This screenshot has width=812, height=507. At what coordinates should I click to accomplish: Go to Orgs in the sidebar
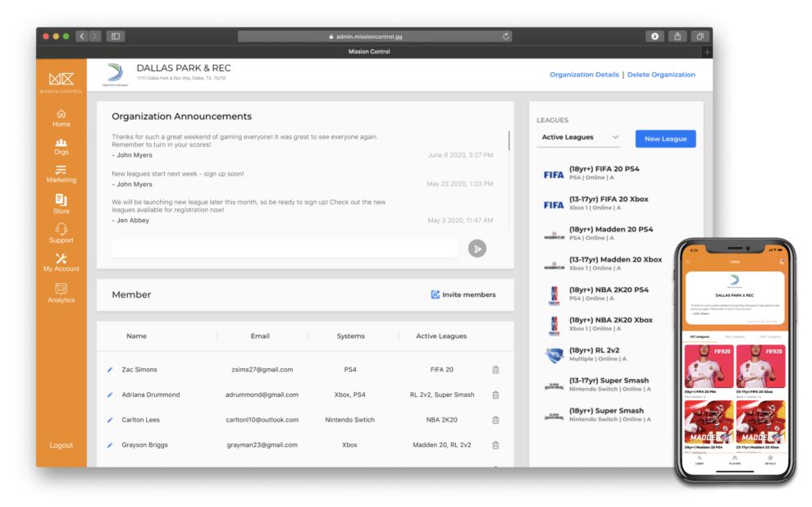[x=61, y=146]
